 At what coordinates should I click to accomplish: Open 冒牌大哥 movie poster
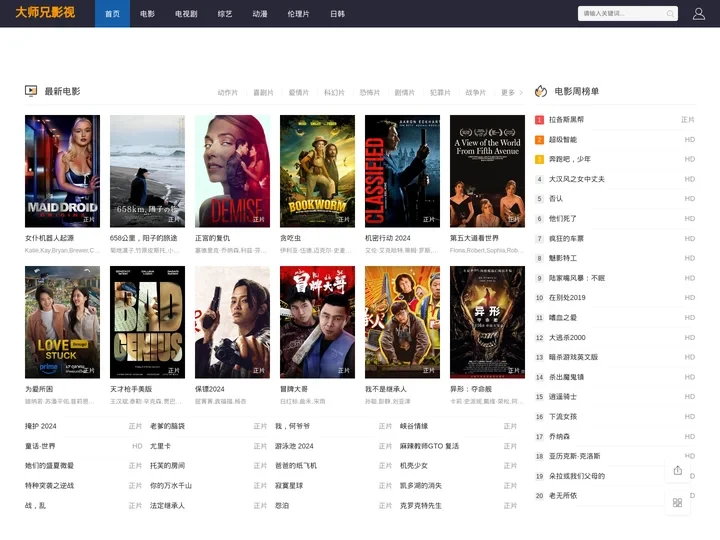coord(317,322)
